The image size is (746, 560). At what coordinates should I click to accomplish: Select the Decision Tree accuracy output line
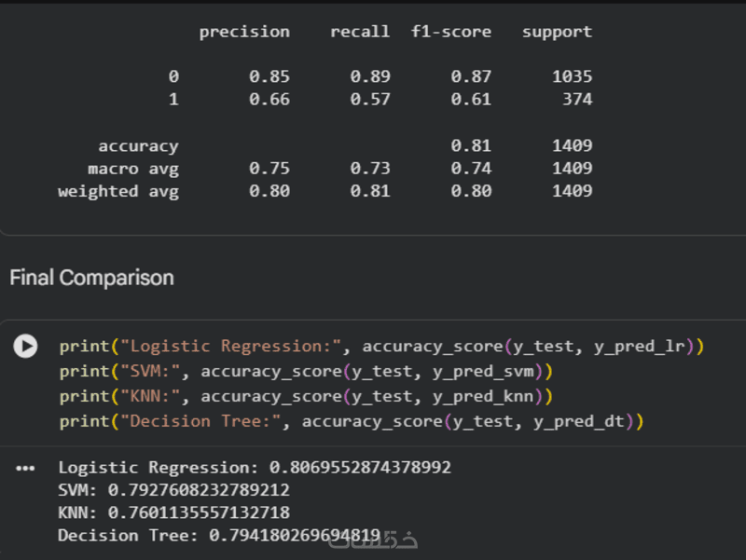click(219, 536)
